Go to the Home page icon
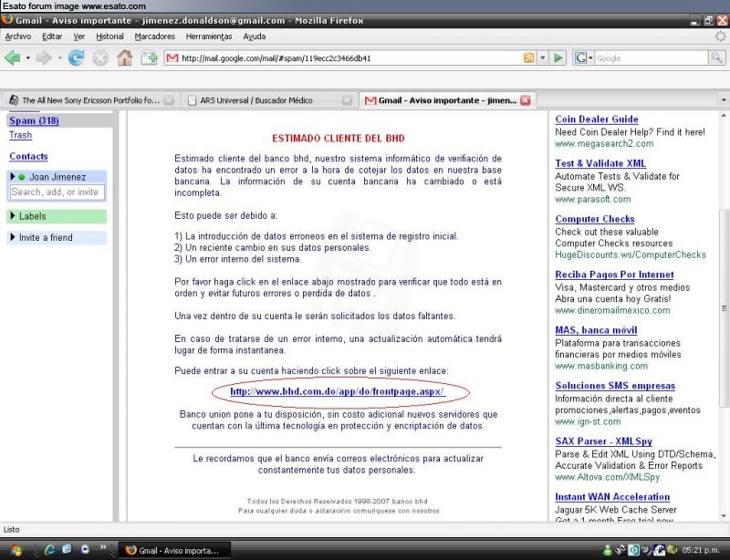 click(x=125, y=57)
